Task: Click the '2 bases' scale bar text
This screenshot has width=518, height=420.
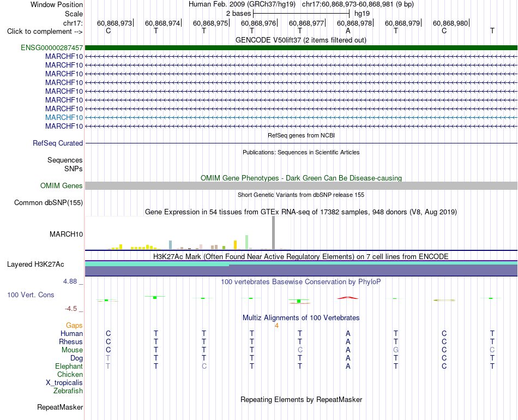Action: [x=238, y=14]
